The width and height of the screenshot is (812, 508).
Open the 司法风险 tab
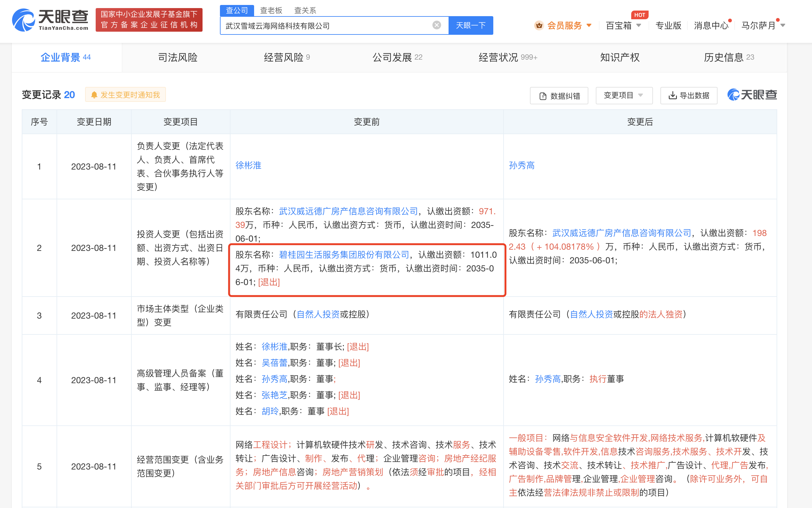pos(177,57)
